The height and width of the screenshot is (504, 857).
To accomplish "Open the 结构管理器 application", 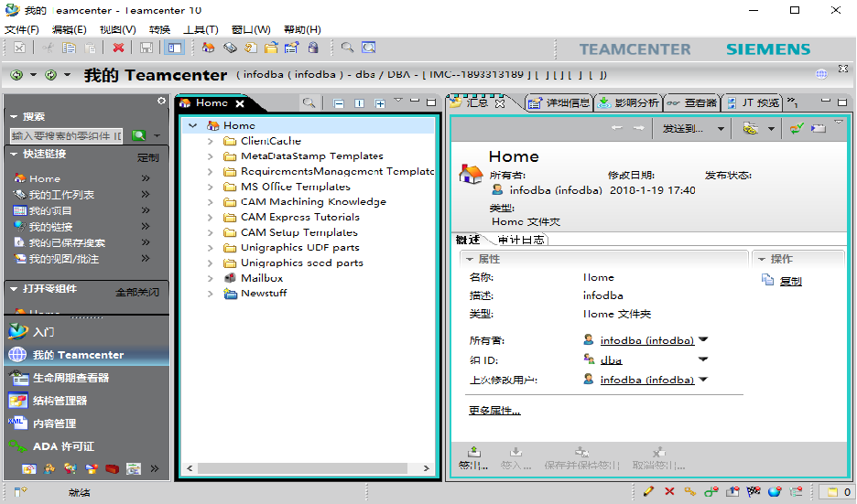I will [x=60, y=401].
